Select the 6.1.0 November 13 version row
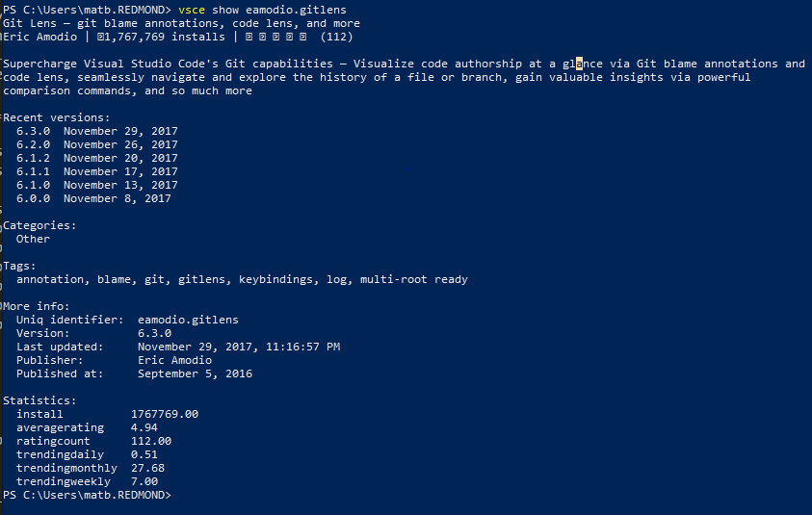The image size is (812, 515). click(97, 185)
